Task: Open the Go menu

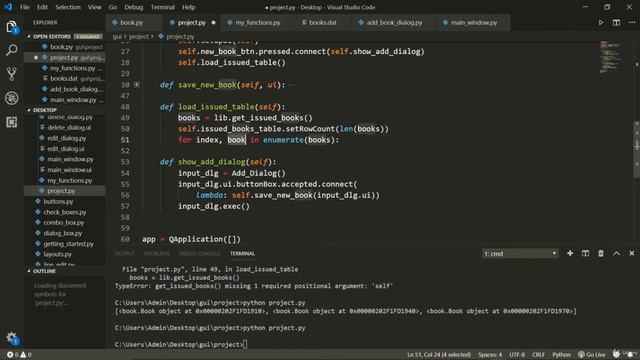Action: 113,7
